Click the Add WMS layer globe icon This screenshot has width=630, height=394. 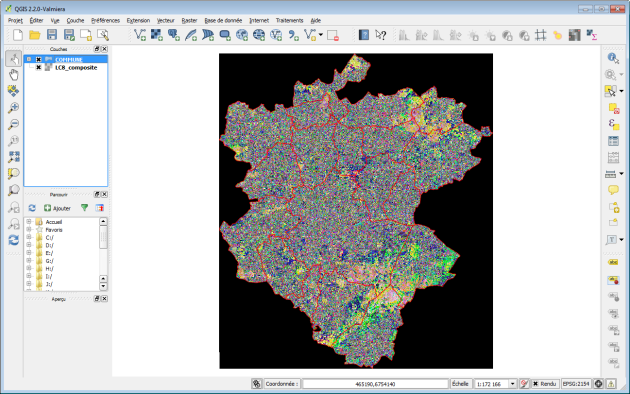[242, 35]
